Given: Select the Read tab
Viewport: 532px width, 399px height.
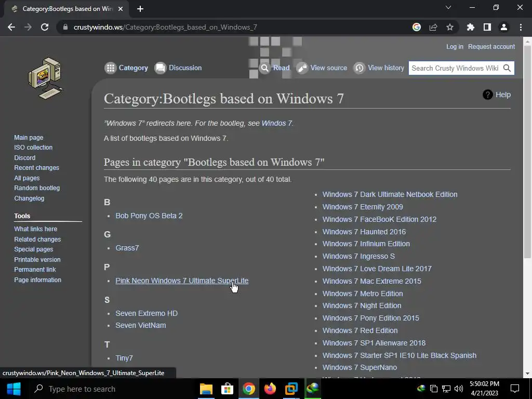Looking at the screenshot, I should 281,68.
